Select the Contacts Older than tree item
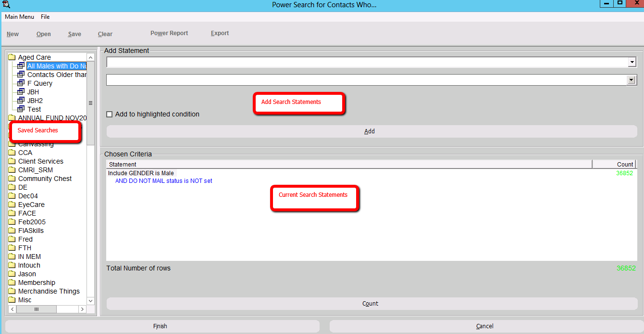 [x=57, y=75]
